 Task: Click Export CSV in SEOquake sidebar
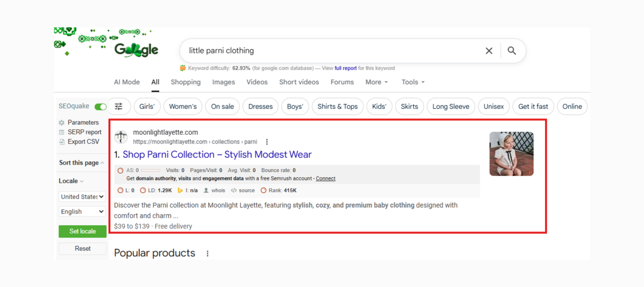tap(79, 142)
